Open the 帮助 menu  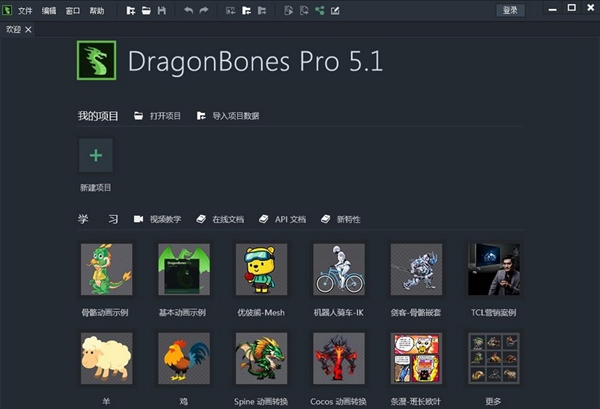(97, 11)
